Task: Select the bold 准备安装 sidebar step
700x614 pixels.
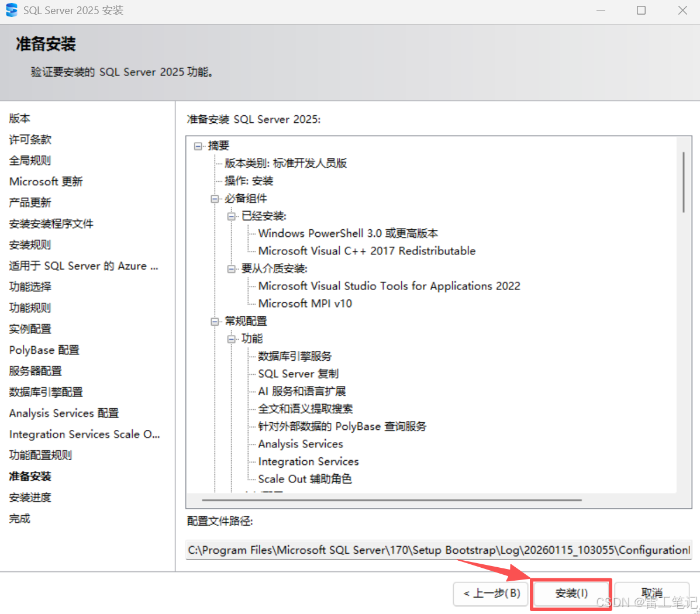Action: 30,476
